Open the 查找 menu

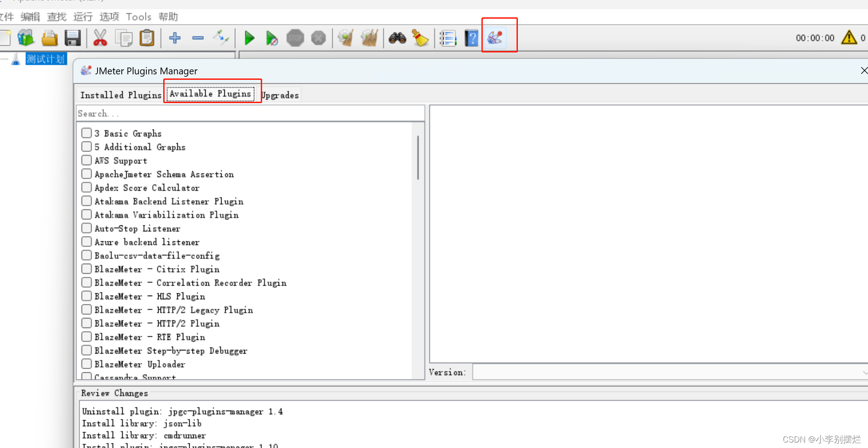[57, 17]
